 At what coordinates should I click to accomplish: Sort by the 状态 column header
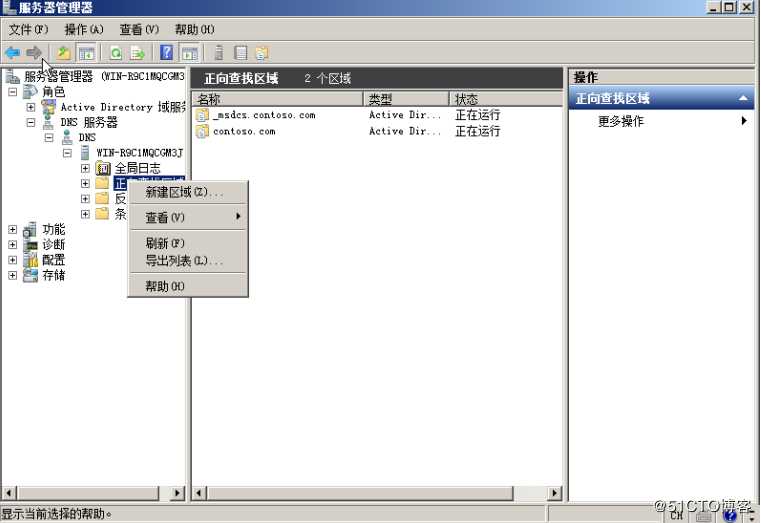[506, 99]
